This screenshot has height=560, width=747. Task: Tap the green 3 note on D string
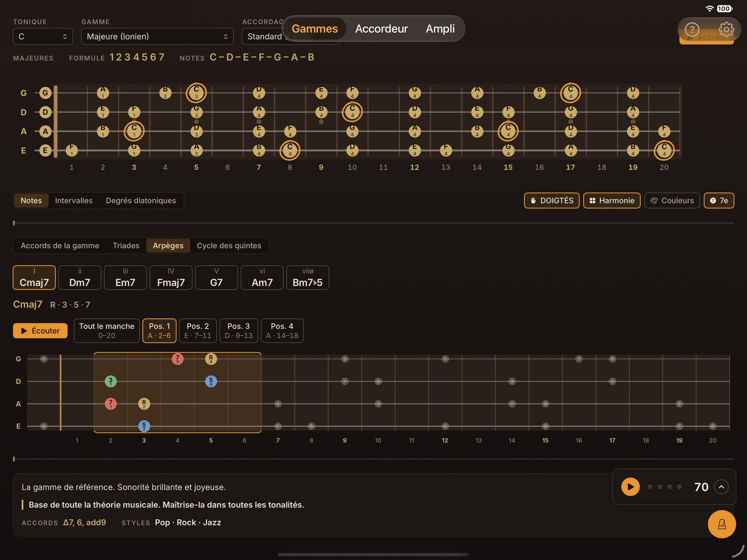pyautogui.click(x=111, y=381)
